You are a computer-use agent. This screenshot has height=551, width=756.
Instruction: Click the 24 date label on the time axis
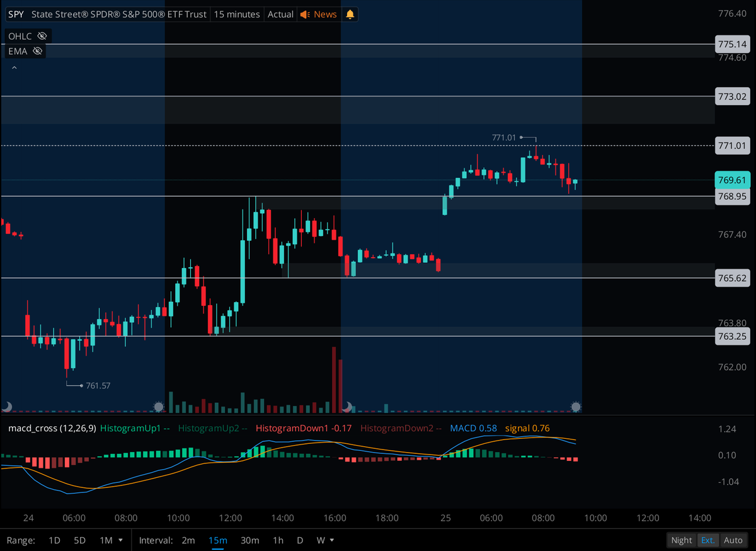(x=28, y=518)
